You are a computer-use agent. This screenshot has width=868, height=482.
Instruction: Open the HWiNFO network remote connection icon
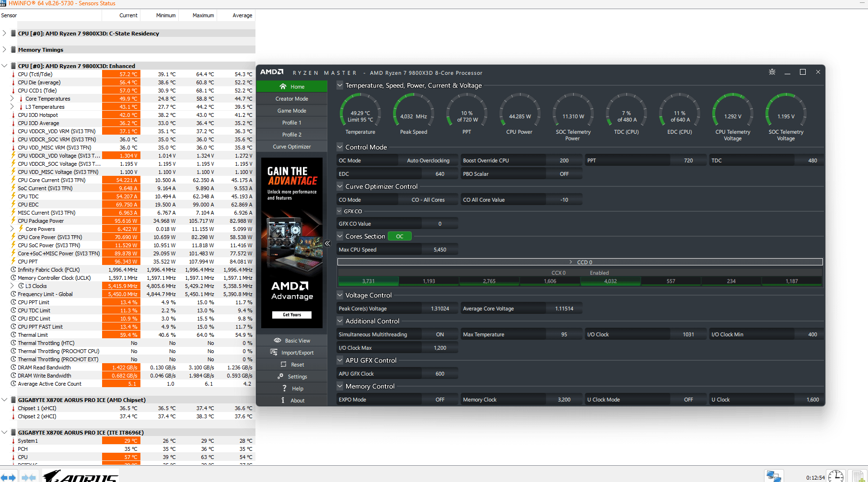point(774,476)
